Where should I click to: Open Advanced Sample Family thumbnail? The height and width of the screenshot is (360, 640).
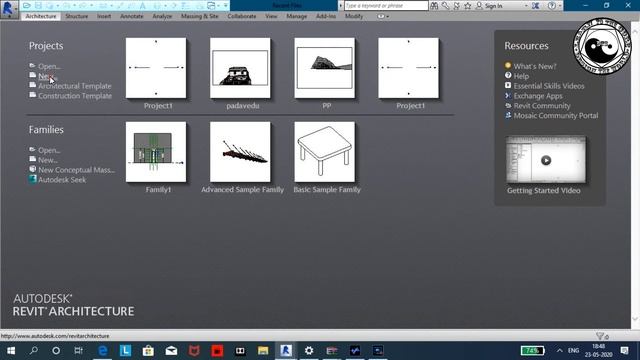pos(240,152)
